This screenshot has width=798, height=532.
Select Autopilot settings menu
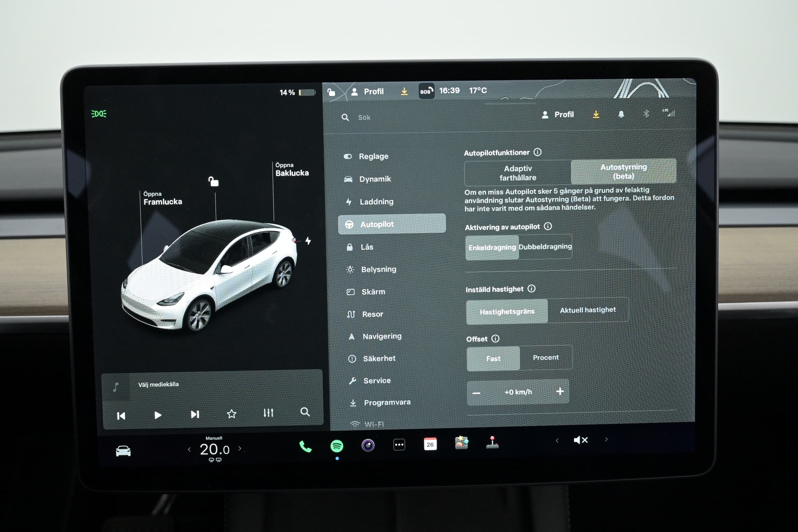[392, 224]
